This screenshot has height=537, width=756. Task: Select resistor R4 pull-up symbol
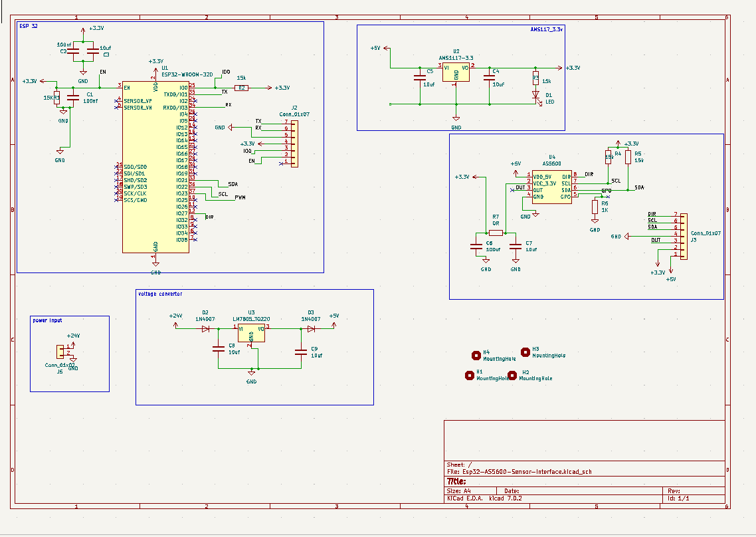pyautogui.click(x=608, y=158)
